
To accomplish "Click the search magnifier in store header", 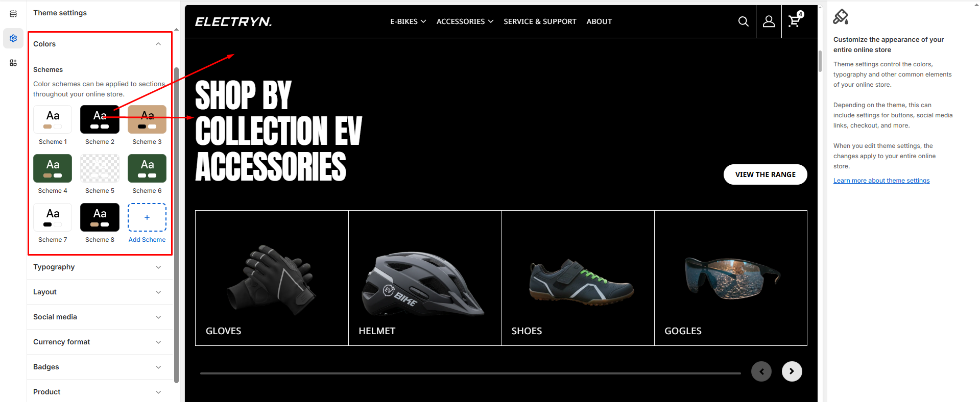I will point(744,21).
